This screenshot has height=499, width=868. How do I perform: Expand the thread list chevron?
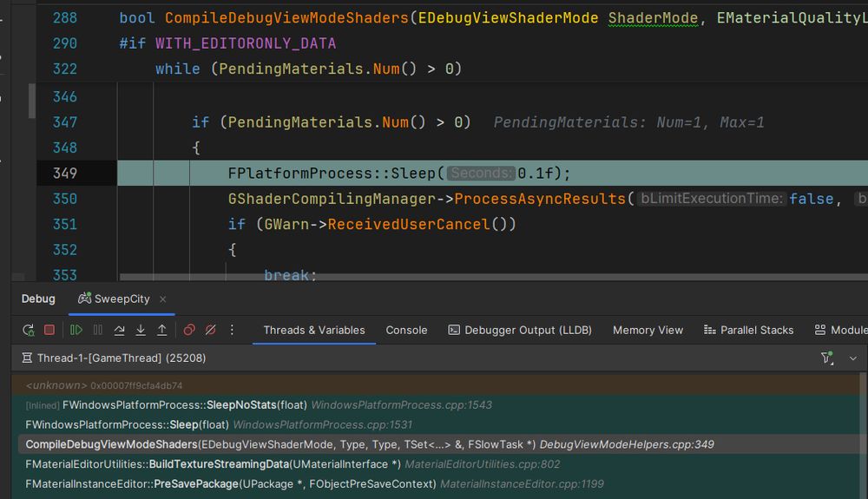(x=853, y=358)
